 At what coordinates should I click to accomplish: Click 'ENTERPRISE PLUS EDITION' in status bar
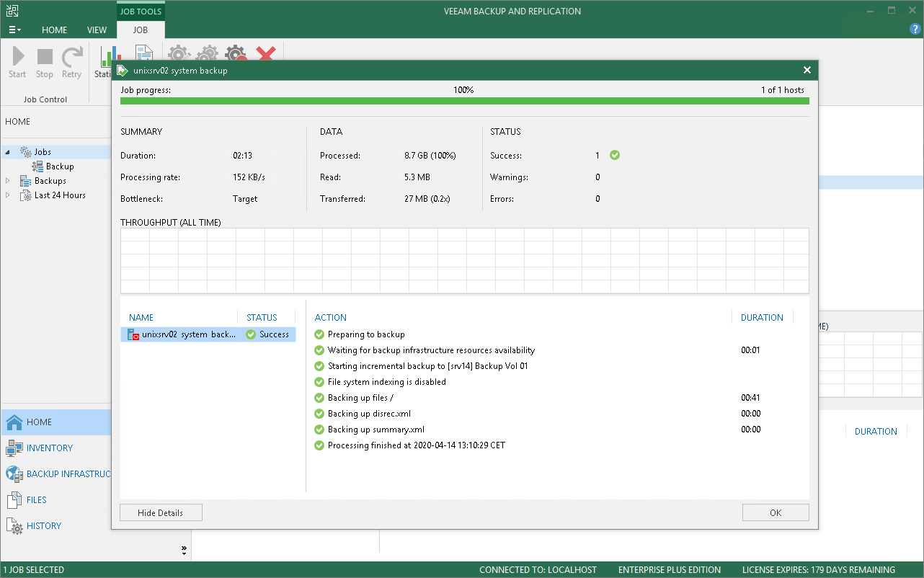click(x=670, y=570)
